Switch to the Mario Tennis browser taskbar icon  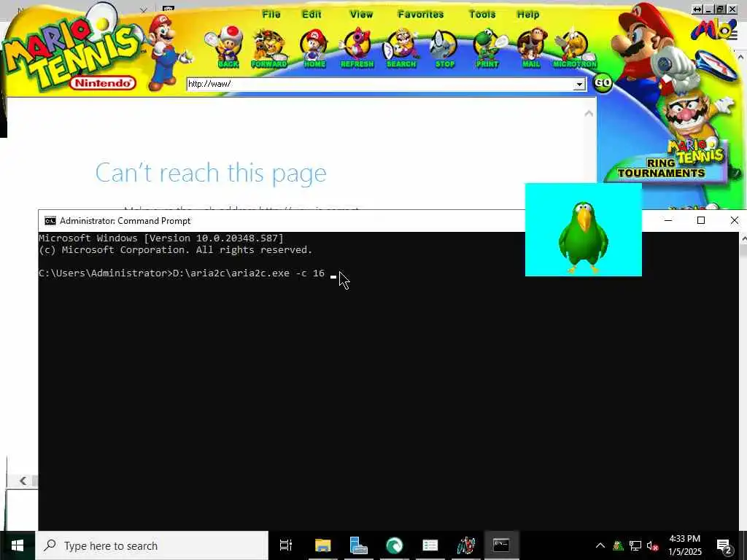[x=466, y=545]
